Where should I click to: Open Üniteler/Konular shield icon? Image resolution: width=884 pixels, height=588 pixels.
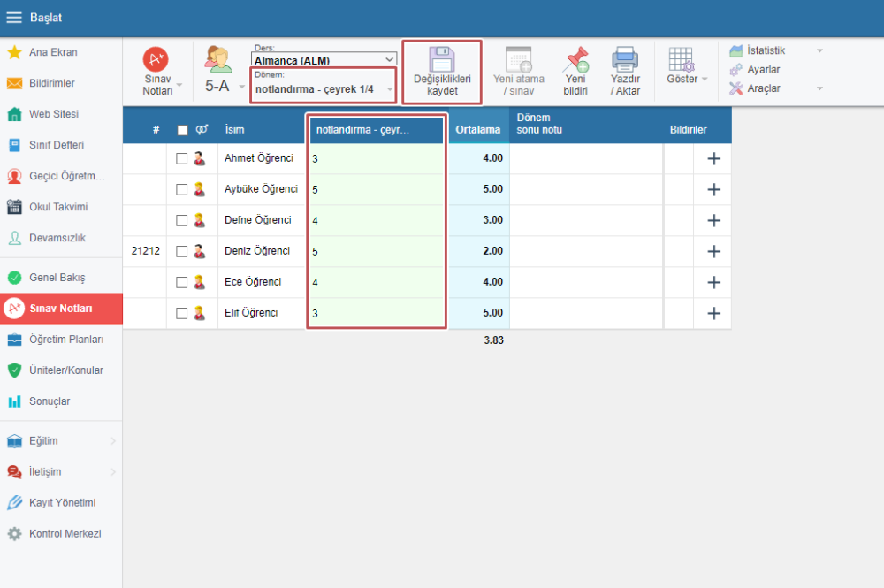(15, 370)
